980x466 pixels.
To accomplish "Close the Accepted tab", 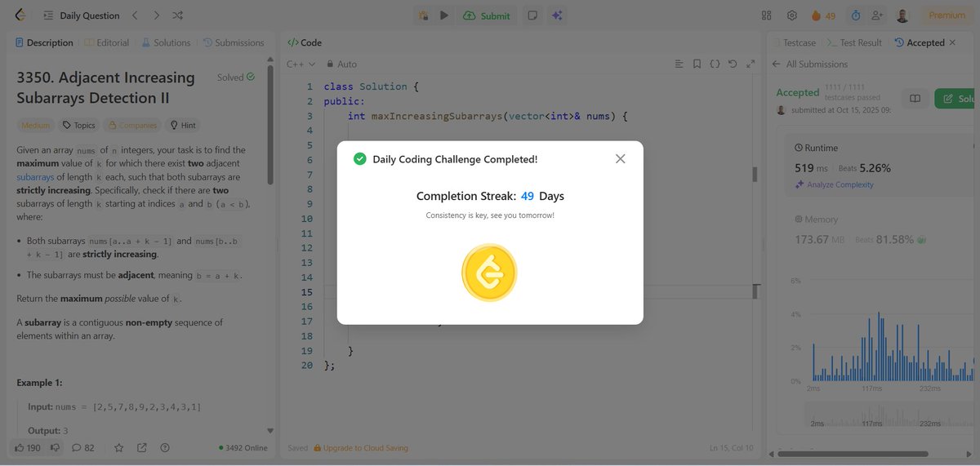I will tap(952, 42).
